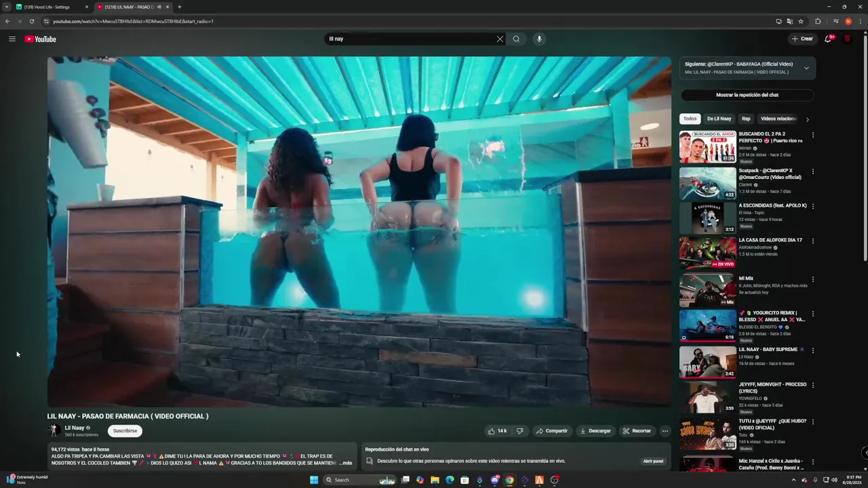Expand the Siguiente mix playlist panel
868x488 pixels.
point(806,68)
